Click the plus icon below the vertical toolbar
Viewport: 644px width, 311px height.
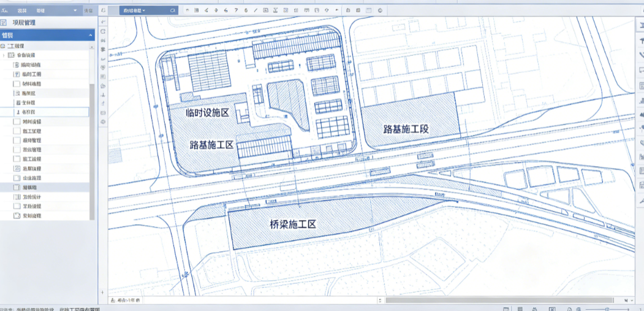click(103, 291)
